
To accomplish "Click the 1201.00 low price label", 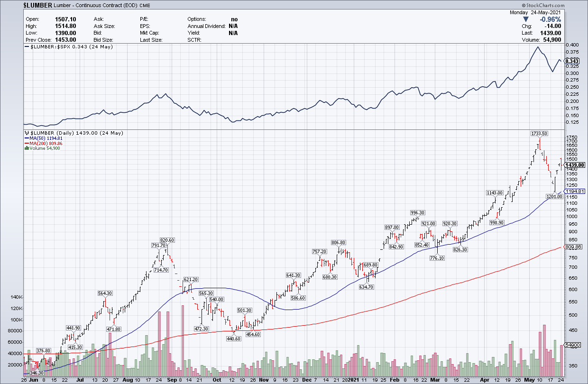I will pos(554,196).
